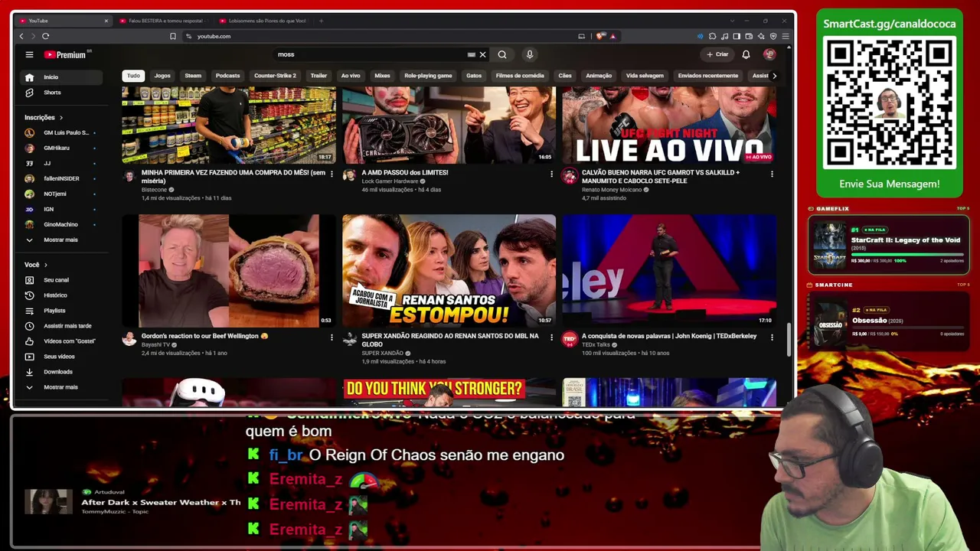Open Shorts from the sidebar

pyautogui.click(x=61, y=93)
